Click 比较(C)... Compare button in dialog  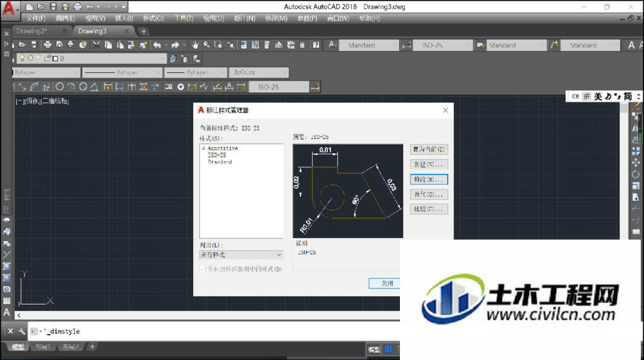(x=429, y=209)
